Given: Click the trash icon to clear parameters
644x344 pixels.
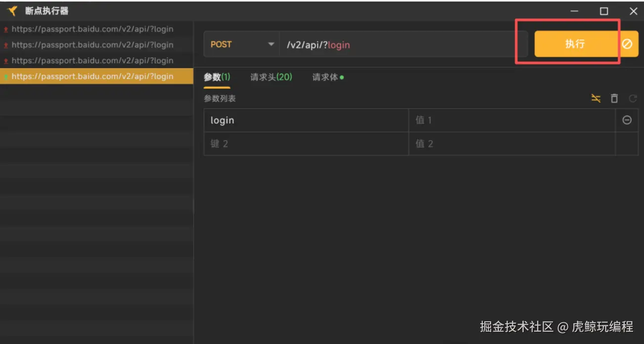Looking at the screenshot, I should pos(614,98).
